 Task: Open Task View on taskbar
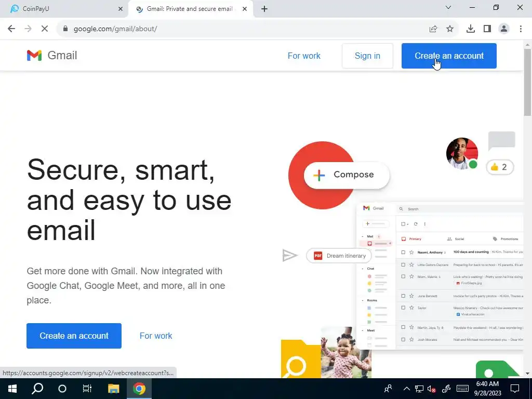click(87, 389)
